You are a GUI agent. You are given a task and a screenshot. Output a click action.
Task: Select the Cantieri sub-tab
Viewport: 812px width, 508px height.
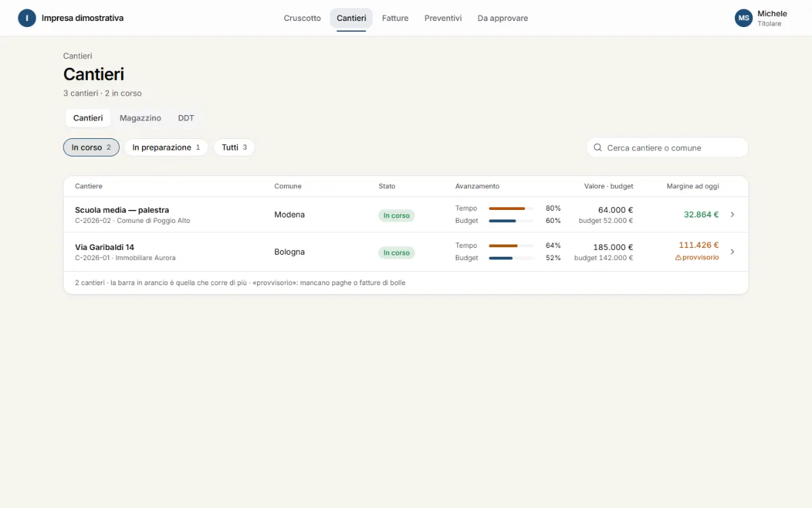(x=88, y=118)
